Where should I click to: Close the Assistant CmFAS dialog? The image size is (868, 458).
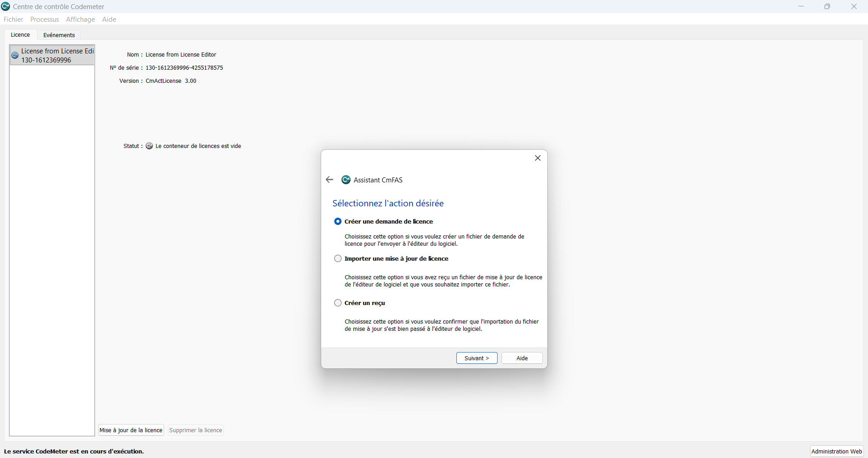[538, 158]
